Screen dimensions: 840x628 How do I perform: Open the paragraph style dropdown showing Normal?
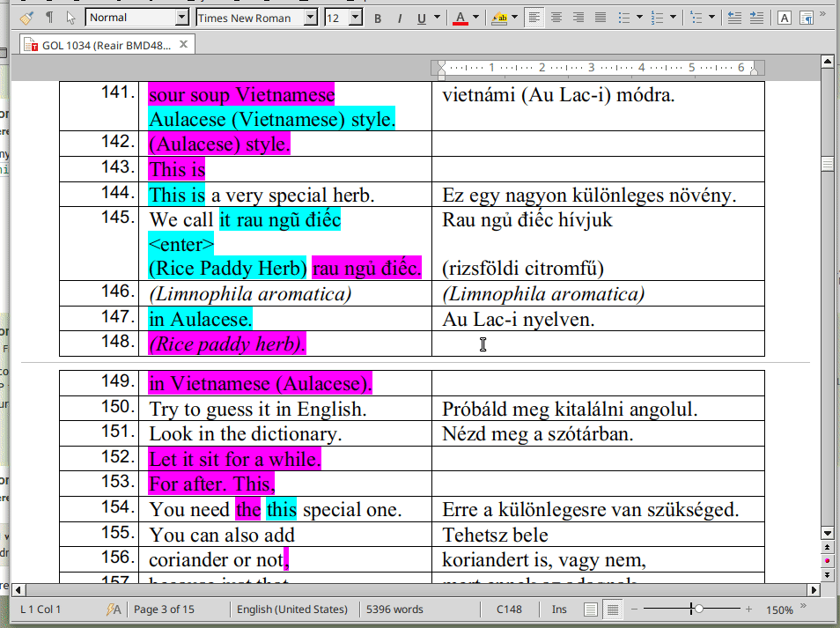(x=181, y=18)
